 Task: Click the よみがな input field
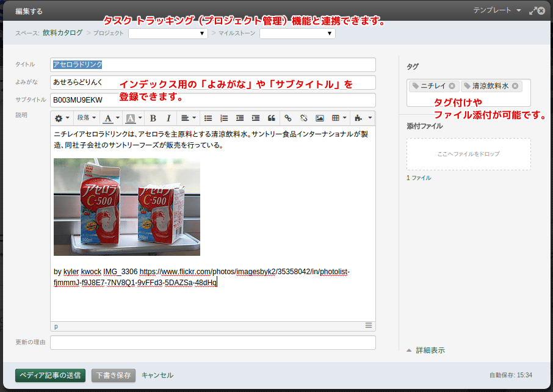(212, 82)
